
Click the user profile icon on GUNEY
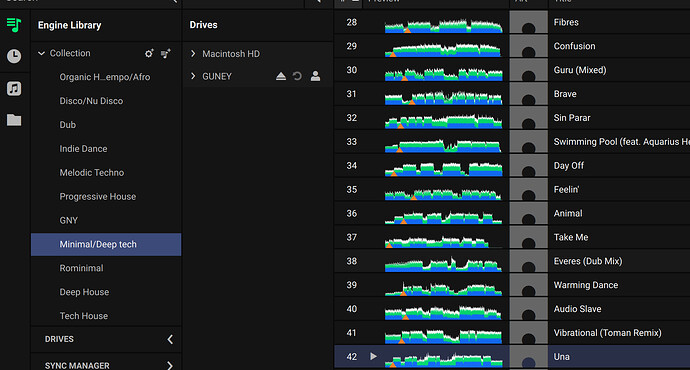pyautogui.click(x=315, y=76)
